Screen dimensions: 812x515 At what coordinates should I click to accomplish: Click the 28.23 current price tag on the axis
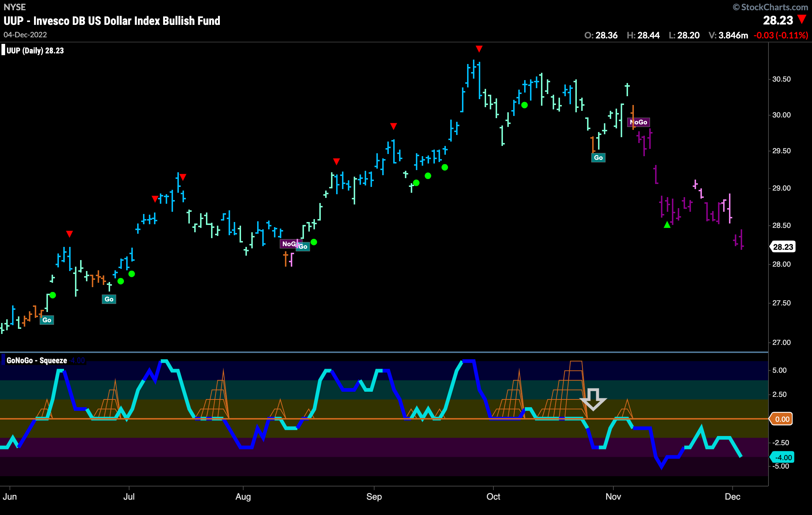tap(782, 247)
